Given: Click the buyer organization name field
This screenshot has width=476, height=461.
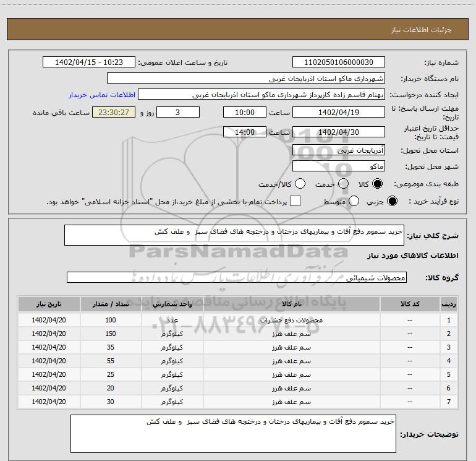Looking at the screenshot, I should 246,79.
